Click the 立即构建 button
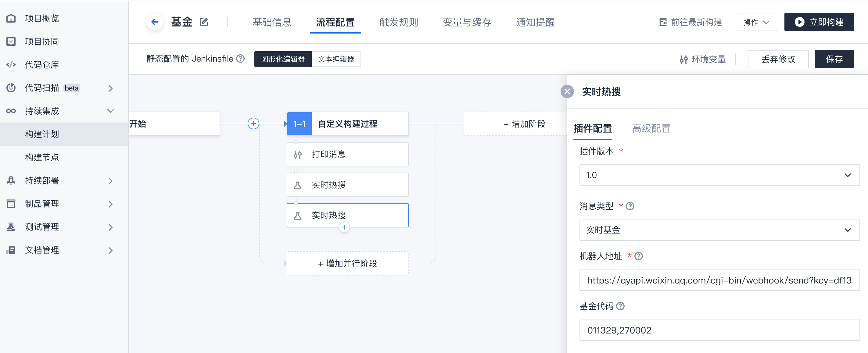The height and width of the screenshot is (353, 868). tap(819, 22)
